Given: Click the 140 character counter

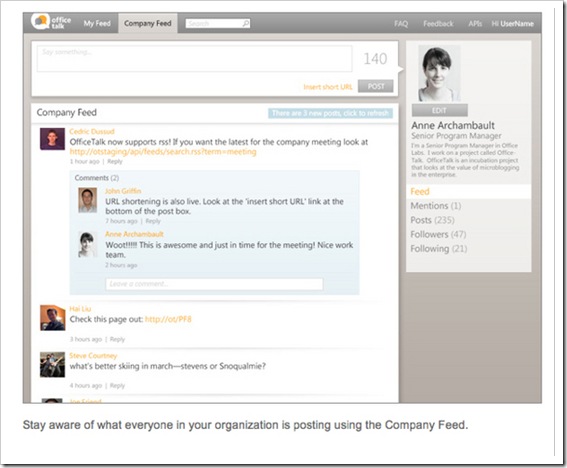Looking at the screenshot, I should tap(375, 59).
